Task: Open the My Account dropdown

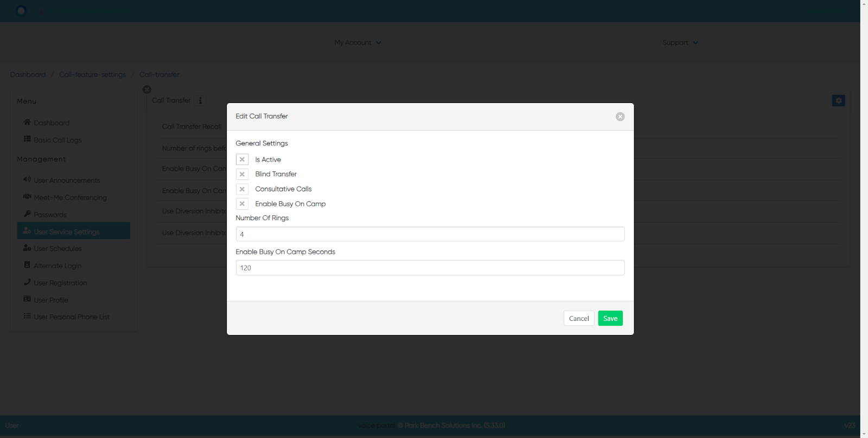Action: (358, 42)
